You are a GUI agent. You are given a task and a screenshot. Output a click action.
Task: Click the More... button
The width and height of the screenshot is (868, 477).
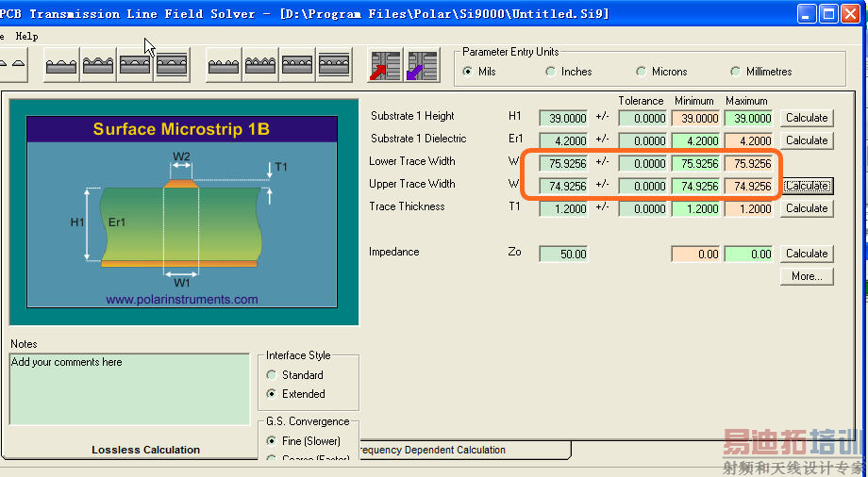point(807,276)
